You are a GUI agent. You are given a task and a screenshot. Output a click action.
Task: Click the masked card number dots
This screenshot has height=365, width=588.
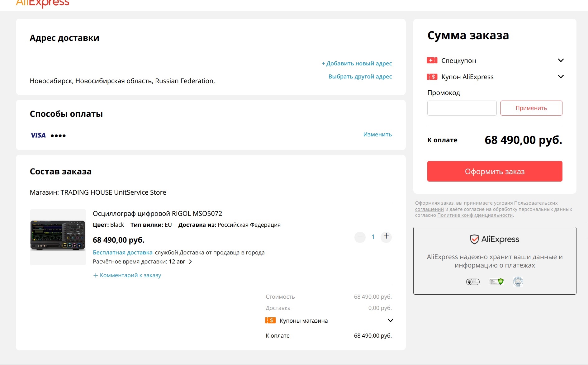point(58,135)
